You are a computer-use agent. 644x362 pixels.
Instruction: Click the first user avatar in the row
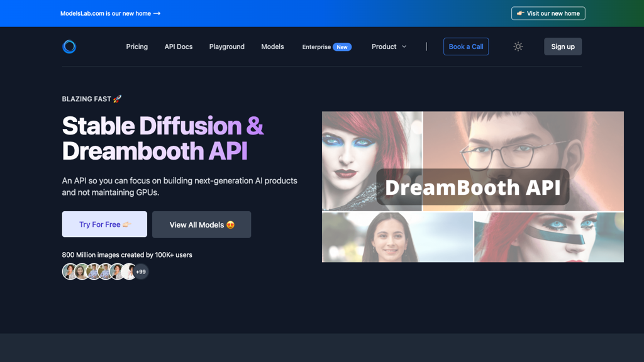70,271
